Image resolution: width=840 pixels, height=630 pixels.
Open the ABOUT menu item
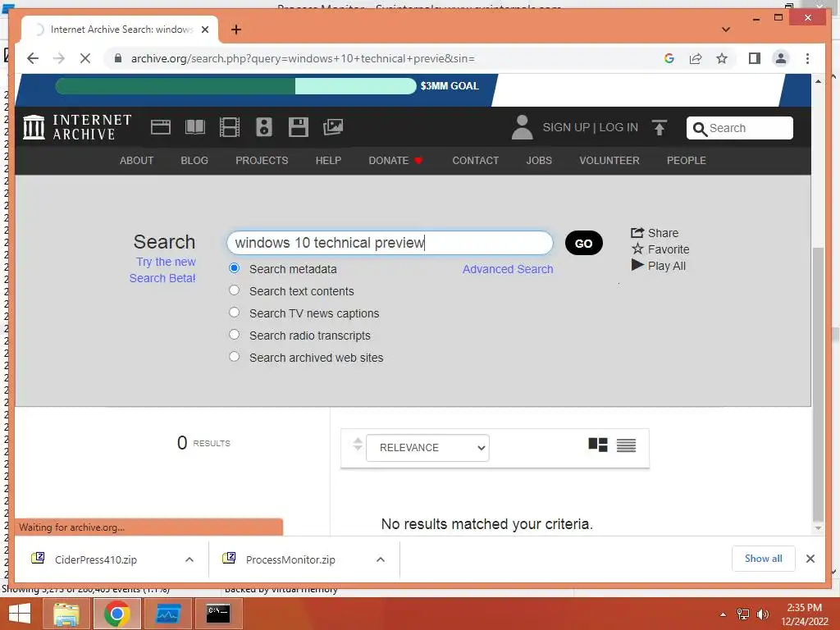(x=137, y=160)
